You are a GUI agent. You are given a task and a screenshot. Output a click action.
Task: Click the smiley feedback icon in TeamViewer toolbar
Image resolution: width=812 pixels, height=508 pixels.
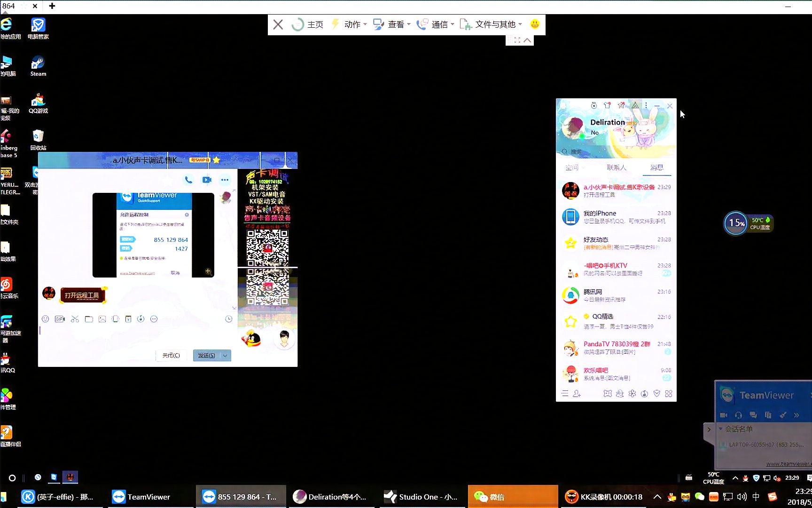(534, 24)
